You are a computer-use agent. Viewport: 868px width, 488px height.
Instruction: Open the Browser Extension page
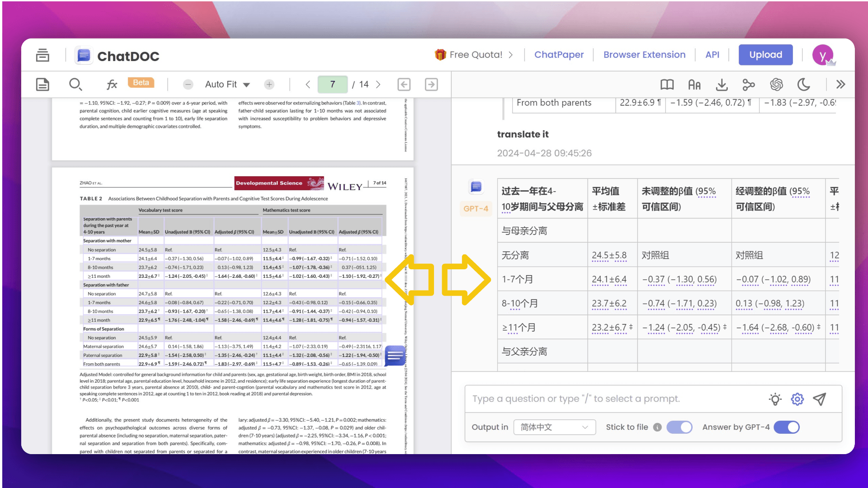tap(644, 55)
